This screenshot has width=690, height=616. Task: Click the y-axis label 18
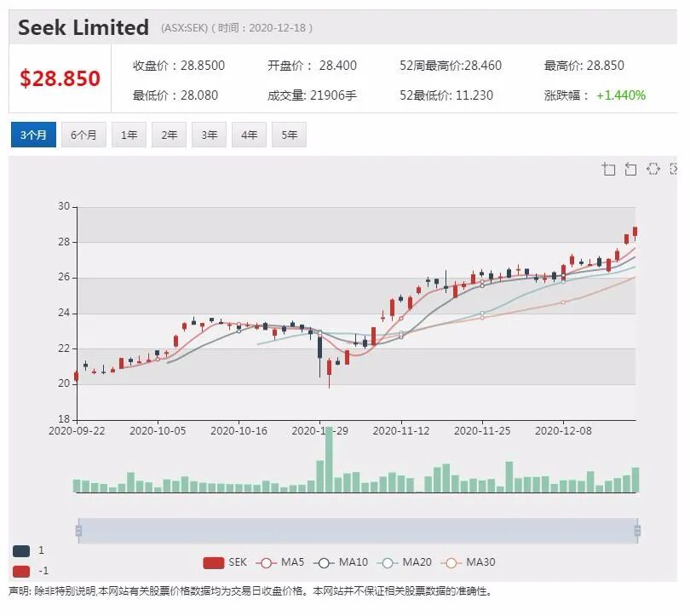64,419
